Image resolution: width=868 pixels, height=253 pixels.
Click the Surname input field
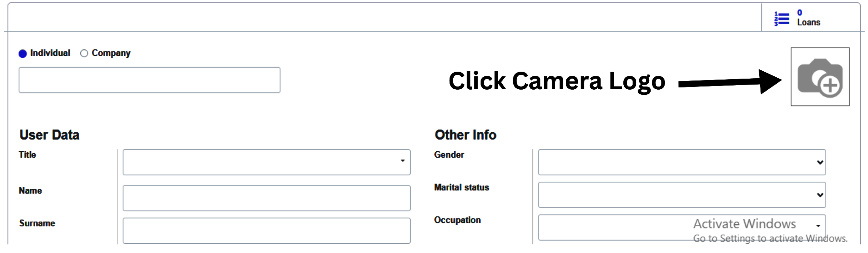point(266,230)
